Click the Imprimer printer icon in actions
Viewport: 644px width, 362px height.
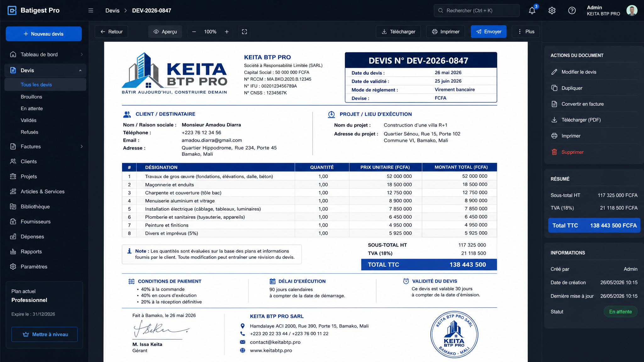554,136
